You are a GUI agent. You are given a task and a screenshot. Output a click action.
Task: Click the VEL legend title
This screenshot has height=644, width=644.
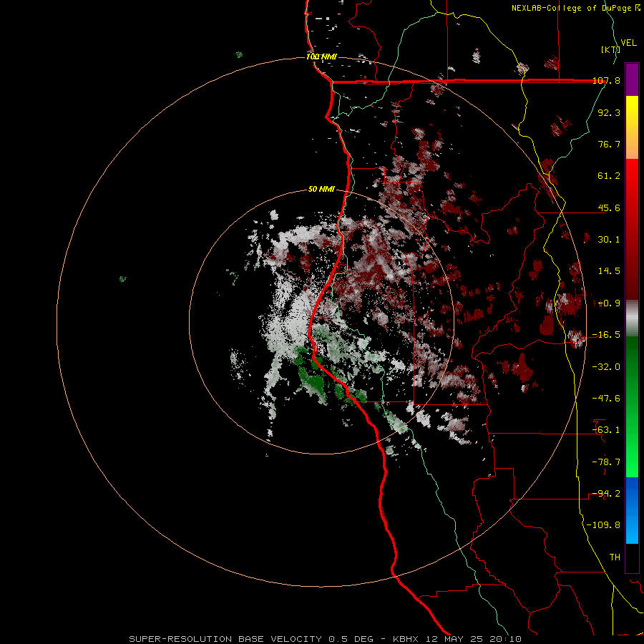(x=628, y=43)
